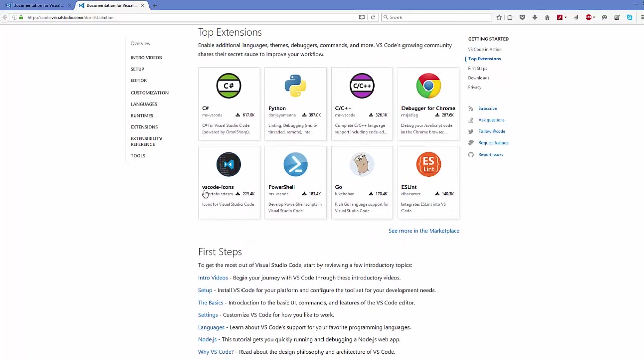Toggle the Pocket save icon
Screen dimensions: 644x361
522,17
